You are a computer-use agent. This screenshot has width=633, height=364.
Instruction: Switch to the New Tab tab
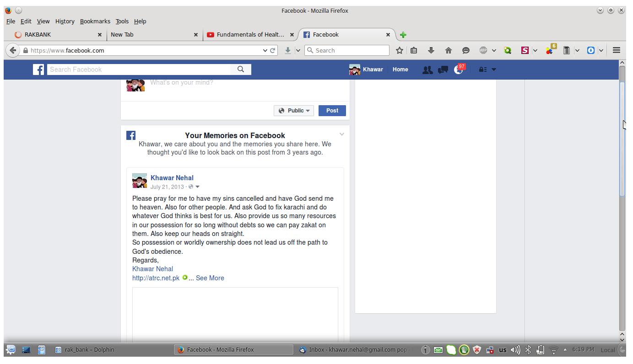[x=154, y=35]
